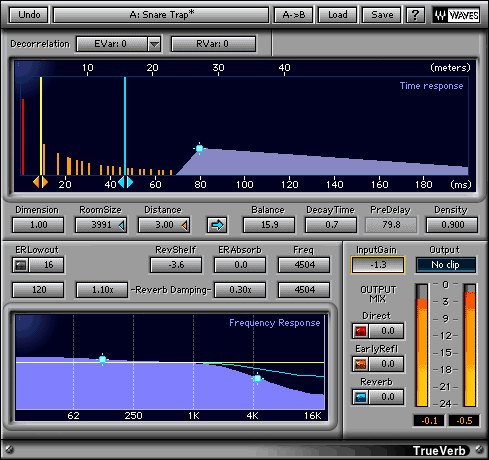
Task: Click the low damping ratio 1.10x
Action: pyautogui.click(x=102, y=290)
